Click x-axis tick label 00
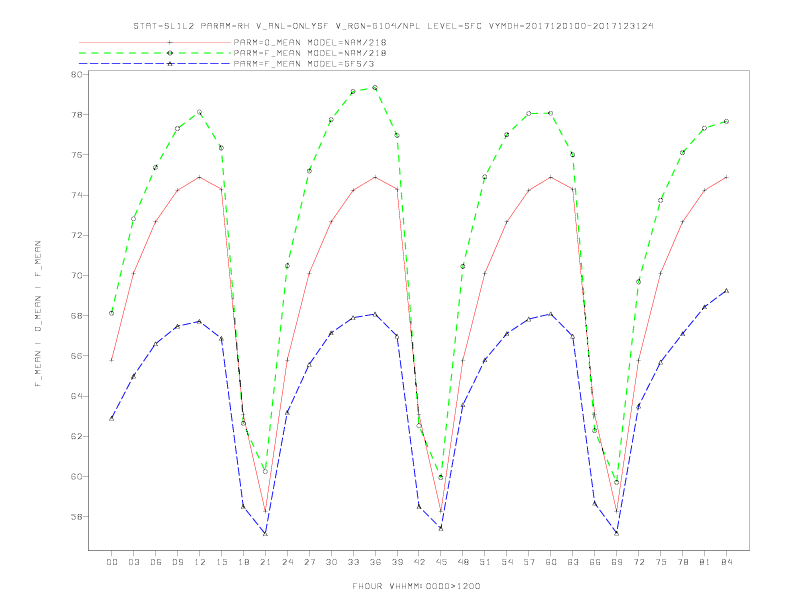Screen dimensions: 792x612 [x=112, y=562]
